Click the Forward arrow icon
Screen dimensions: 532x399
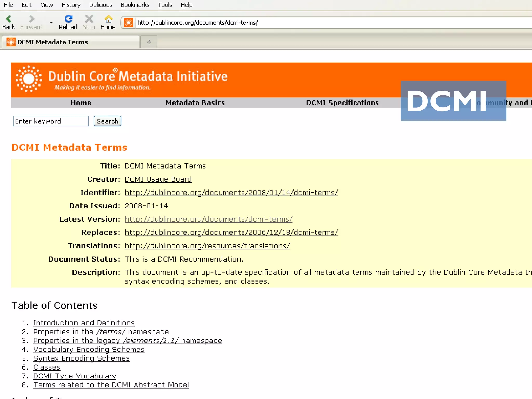(x=31, y=19)
